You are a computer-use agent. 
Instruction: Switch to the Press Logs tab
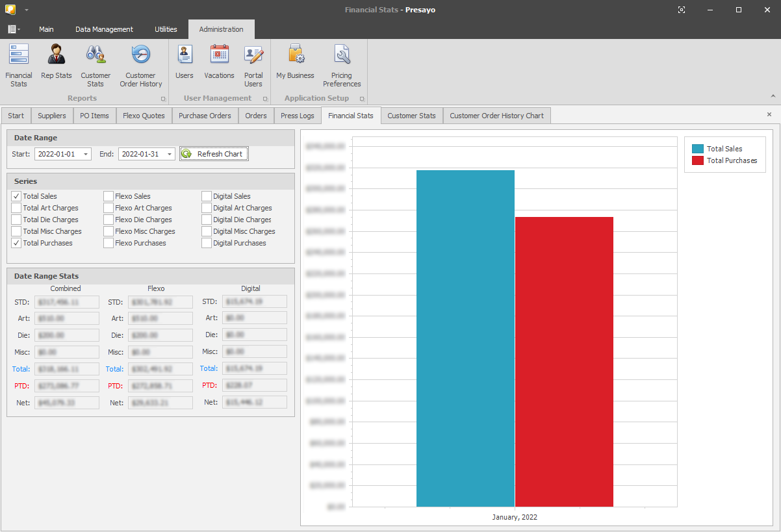point(297,116)
